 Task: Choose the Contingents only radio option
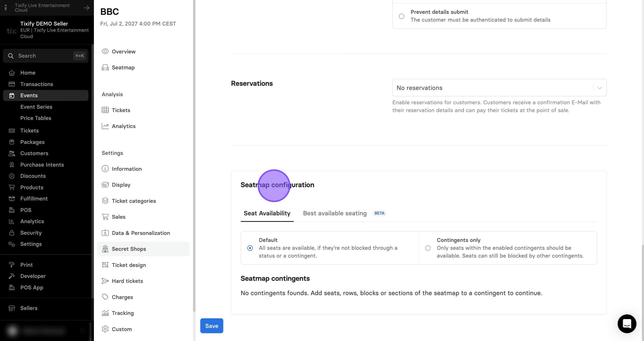428,248
